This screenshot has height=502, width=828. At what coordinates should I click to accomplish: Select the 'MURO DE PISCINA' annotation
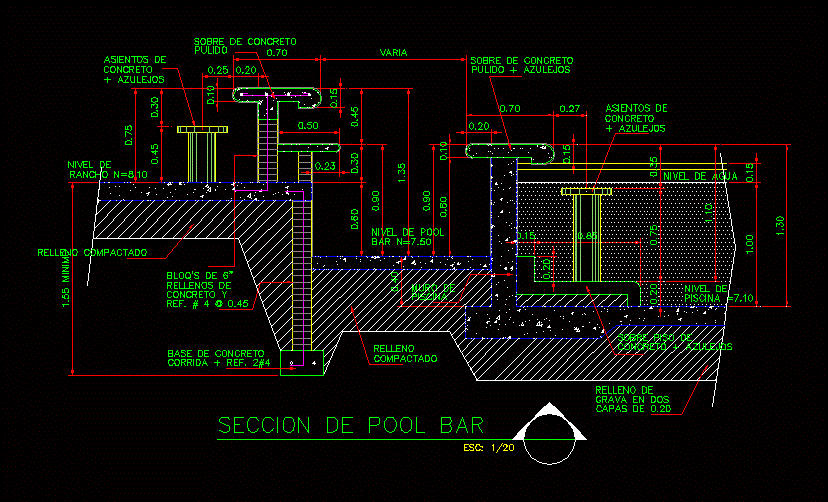(433, 292)
